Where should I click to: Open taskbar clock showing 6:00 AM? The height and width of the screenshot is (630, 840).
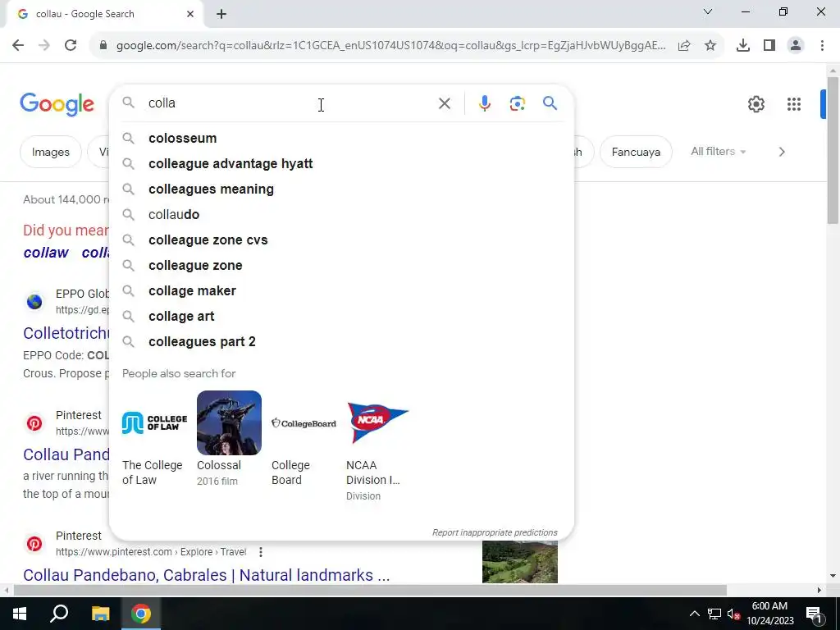pos(769,614)
